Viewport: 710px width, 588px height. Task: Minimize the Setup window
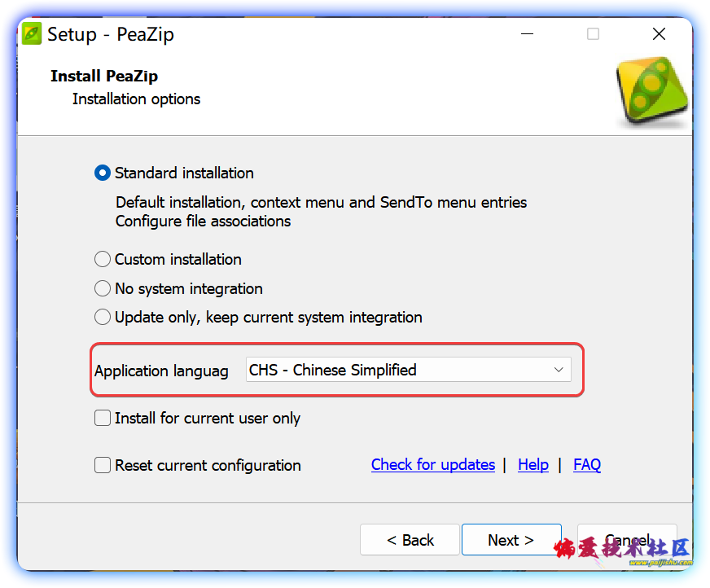point(527,34)
